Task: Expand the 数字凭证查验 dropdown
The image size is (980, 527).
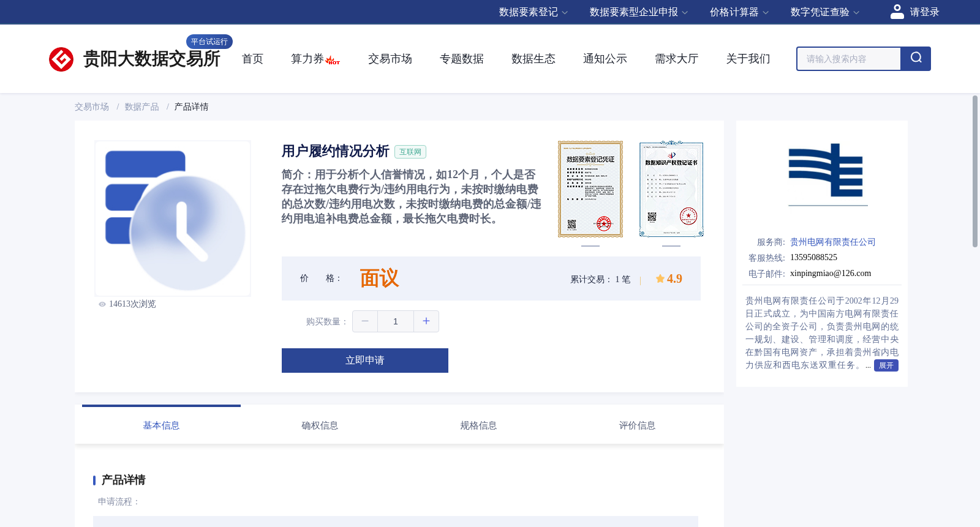Action: (825, 12)
